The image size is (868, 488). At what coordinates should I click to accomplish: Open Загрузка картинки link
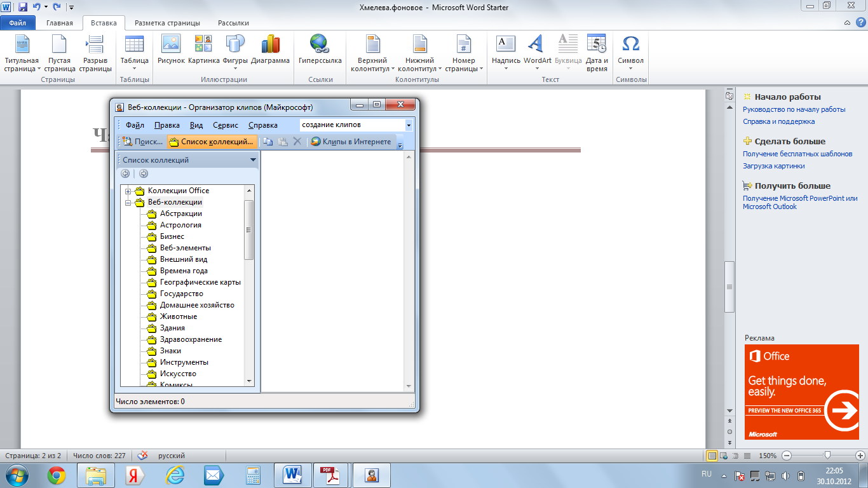point(774,166)
